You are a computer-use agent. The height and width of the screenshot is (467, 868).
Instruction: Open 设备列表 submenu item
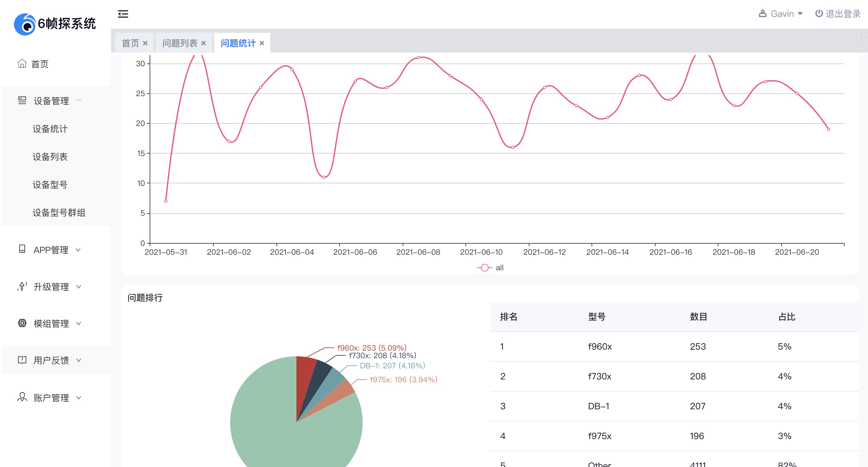click(x=50, y=157)
